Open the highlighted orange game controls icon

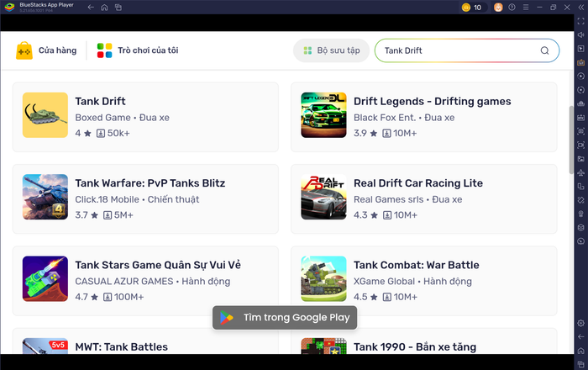(x=581, y=62)
